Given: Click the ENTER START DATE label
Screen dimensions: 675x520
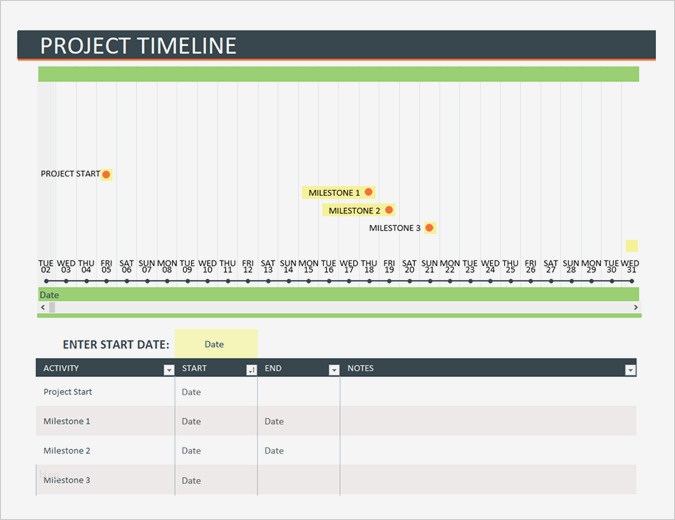Looking at the screenshot, I should (116, 344).
